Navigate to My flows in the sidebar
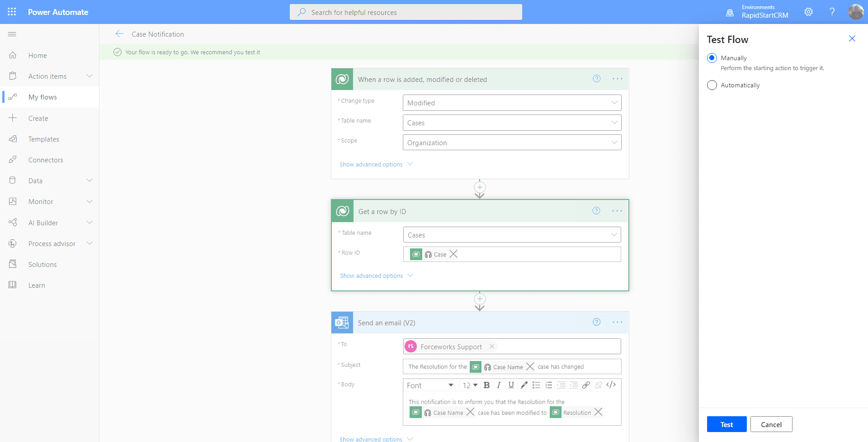The width and height of the screenshot is (868, 442). pos(43,97)
